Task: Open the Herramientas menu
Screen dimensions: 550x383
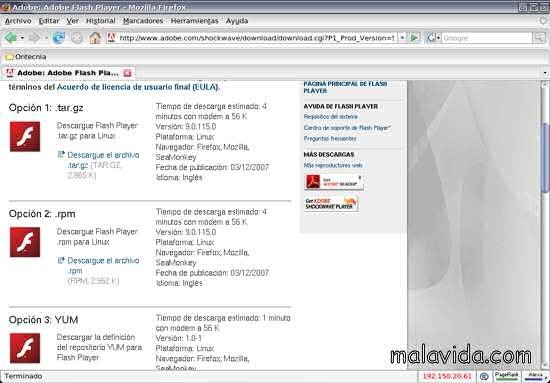Action: click(195, 21)
